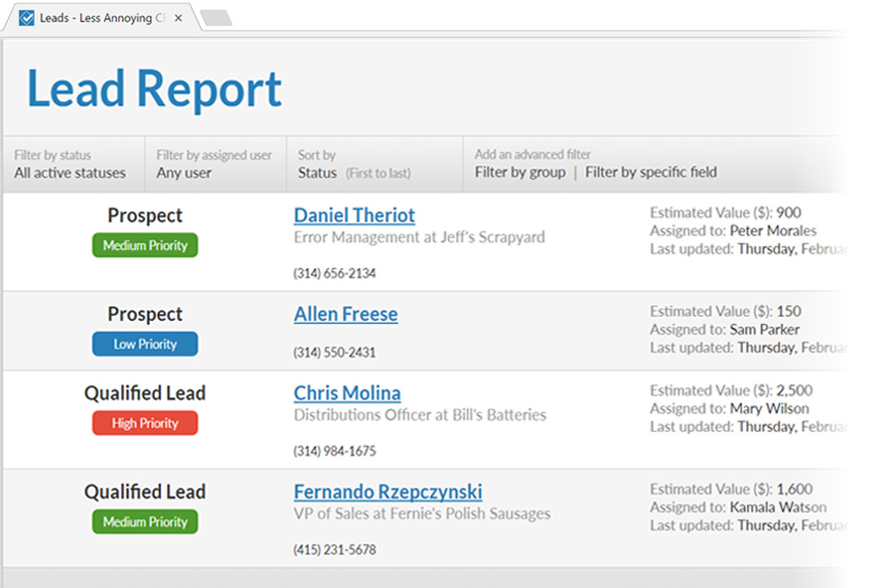Click the Filter by group link
Viewport: 896px width, 588px height.
click(520, 173)
